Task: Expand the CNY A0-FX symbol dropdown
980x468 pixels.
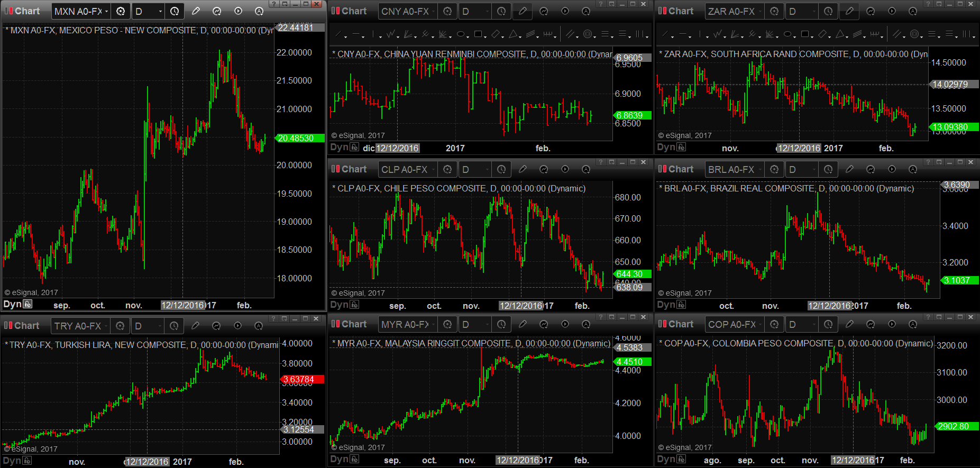Action: pos(434,11)
